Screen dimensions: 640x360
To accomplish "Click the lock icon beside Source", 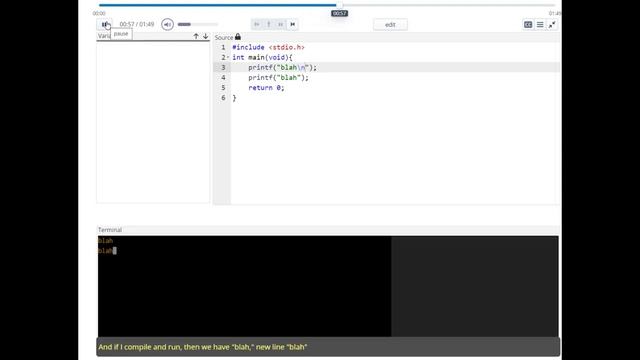I will (238, 37).
